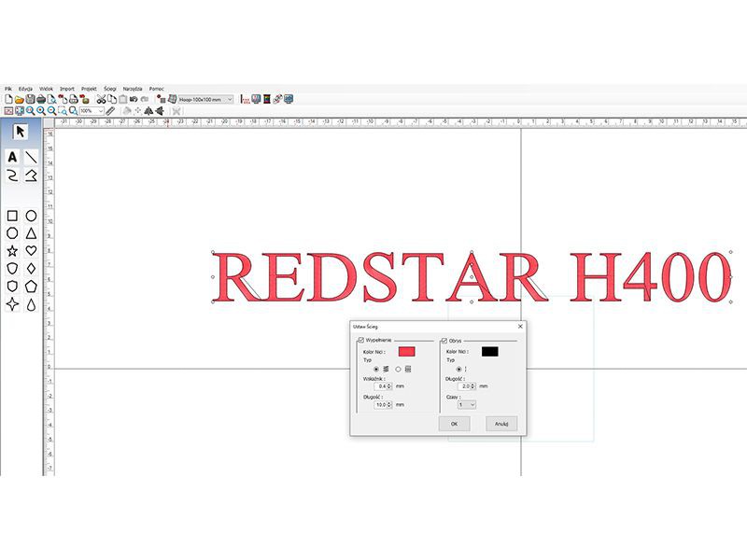This screenshot has height=560, width=747.
Task: Click the Anuluj button
Action: [x=500, y=424]
